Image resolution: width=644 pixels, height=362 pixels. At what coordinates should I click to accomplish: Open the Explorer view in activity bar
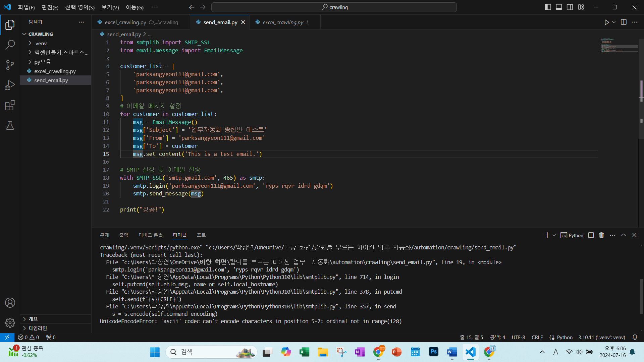10,24
